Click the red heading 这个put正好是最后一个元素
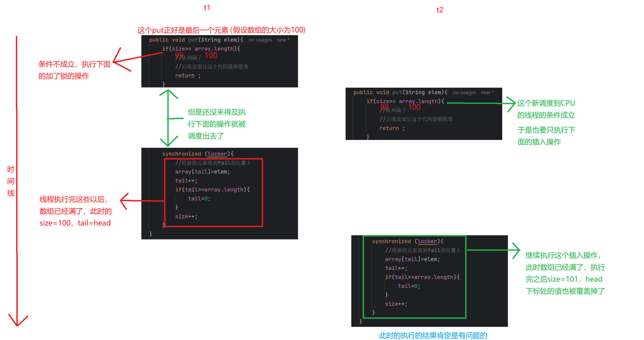 tap(221, 30)
